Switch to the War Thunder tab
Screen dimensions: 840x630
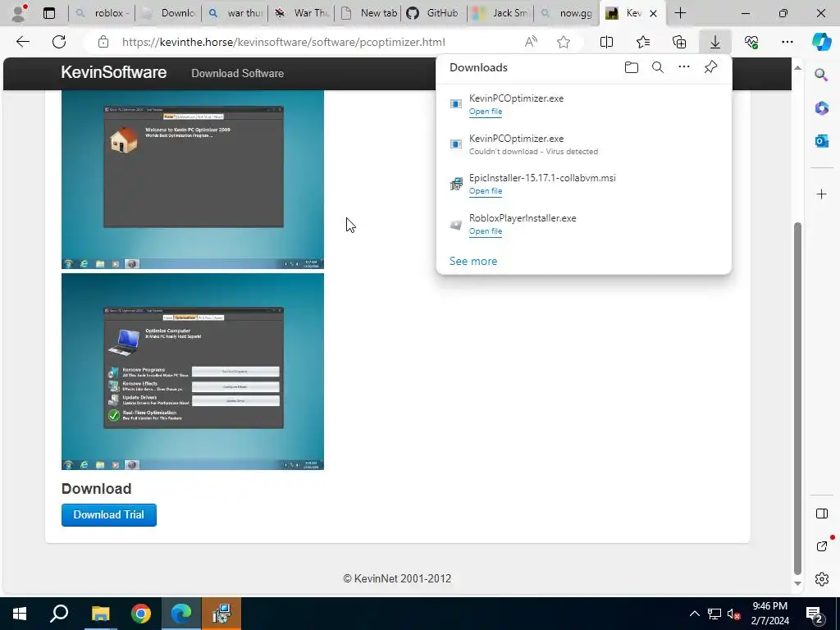point(301,13)
